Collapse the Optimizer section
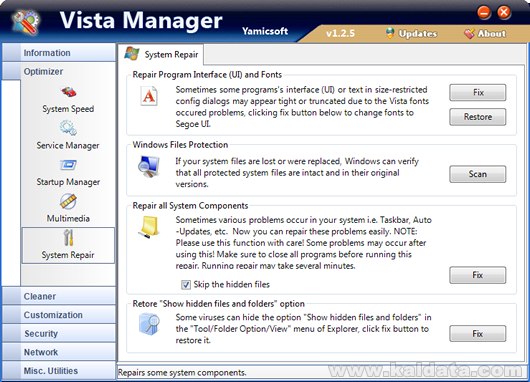Image resolution: width=530 pixels, height=382 pixels. point(59,71)
